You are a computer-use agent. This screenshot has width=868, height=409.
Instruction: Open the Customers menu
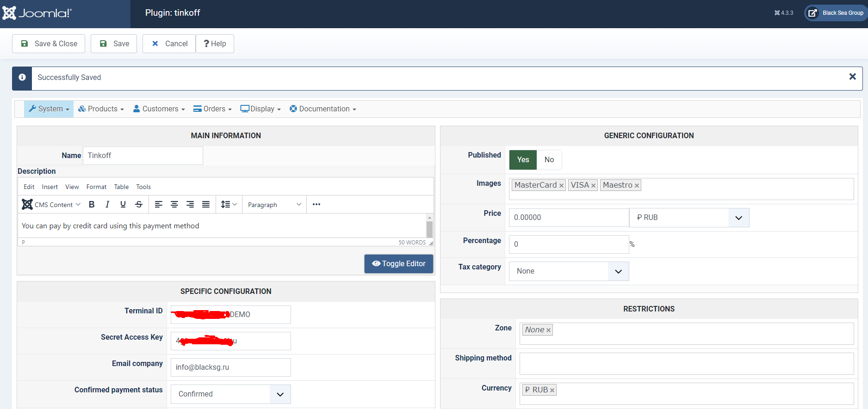pyautogui.click(x=159, y=109)
